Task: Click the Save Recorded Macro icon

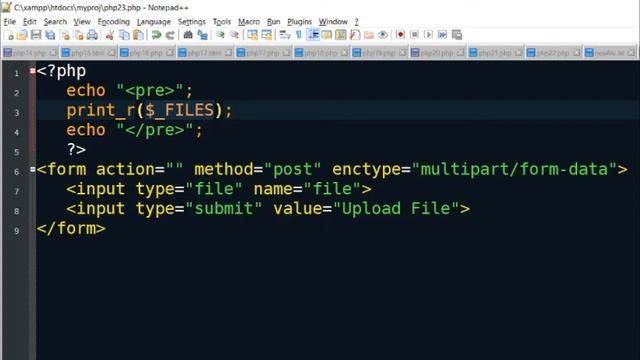Action: (457, 35)
